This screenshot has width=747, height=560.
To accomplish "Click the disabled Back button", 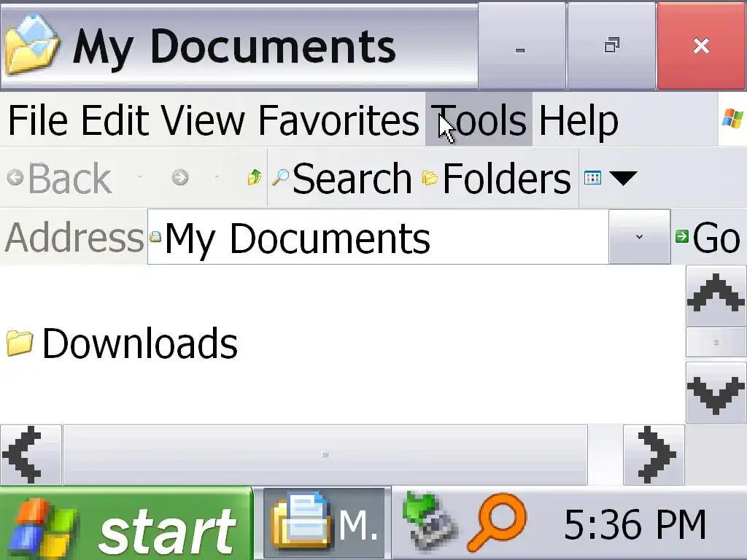I will [x=60, y=178].
